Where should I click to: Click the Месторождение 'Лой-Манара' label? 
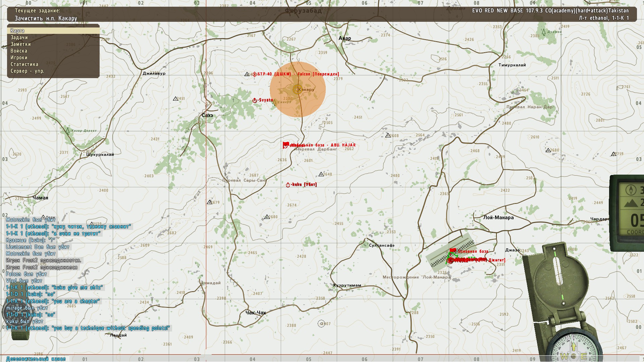coord(417,277)
